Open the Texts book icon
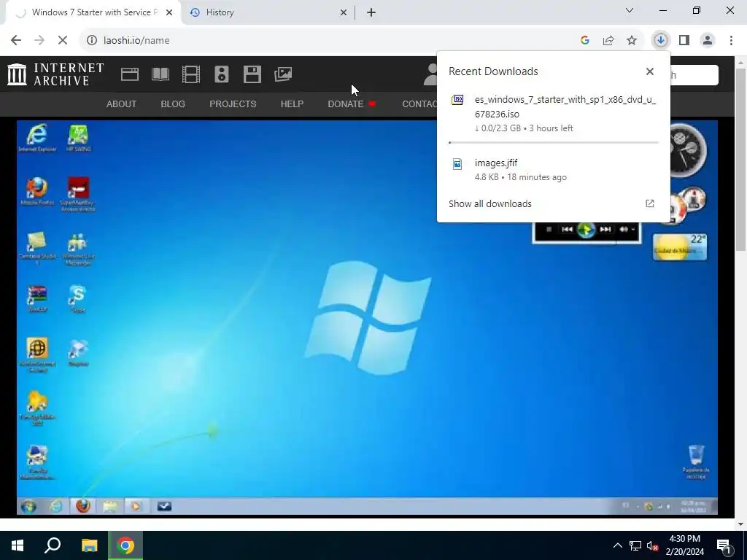This screenshot has height=560, width=747. [x=160, y=74]
